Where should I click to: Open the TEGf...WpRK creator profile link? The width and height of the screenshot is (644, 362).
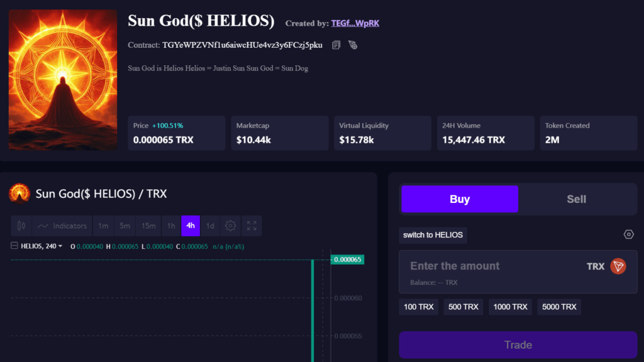355,23
